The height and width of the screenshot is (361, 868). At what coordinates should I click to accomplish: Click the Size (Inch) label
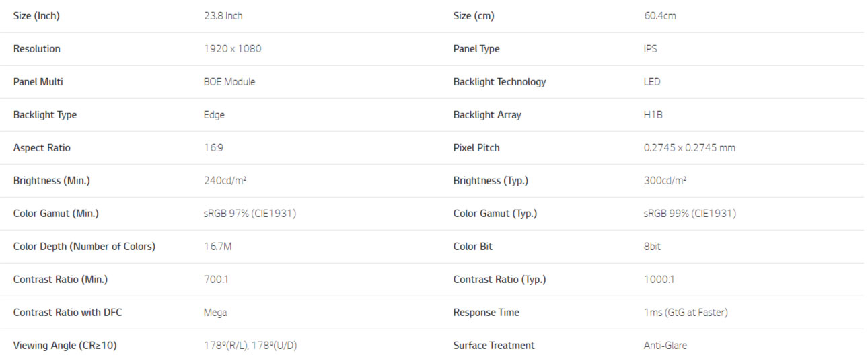coord(36,16)
